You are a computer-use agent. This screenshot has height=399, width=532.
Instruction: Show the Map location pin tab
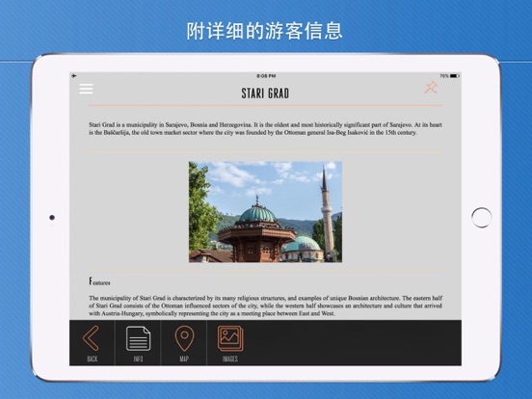click(x=184, y=343)
